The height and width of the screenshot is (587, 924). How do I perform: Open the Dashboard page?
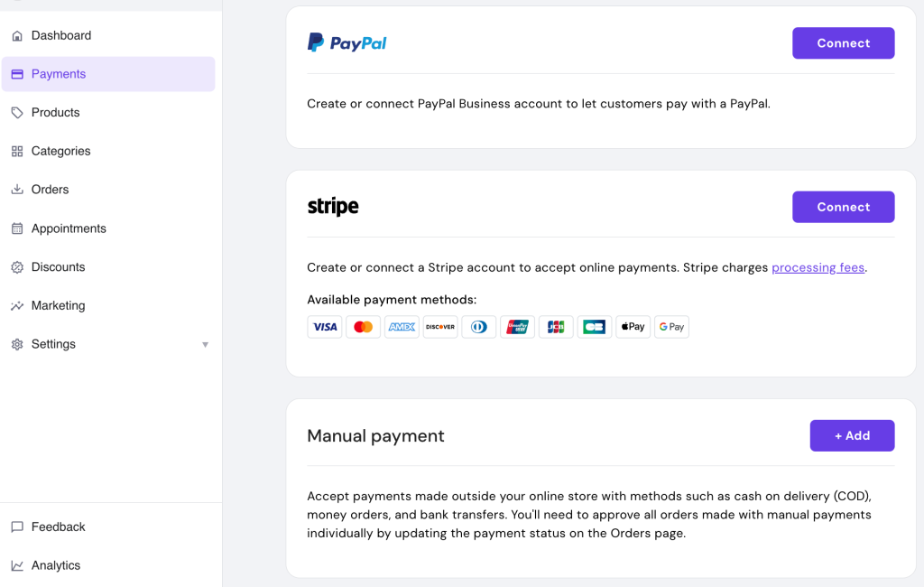click(61, 35)
